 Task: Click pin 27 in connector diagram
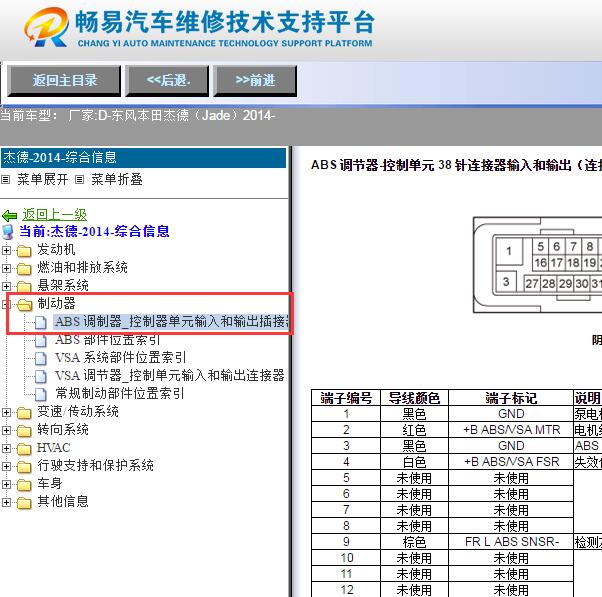[532, 284]
